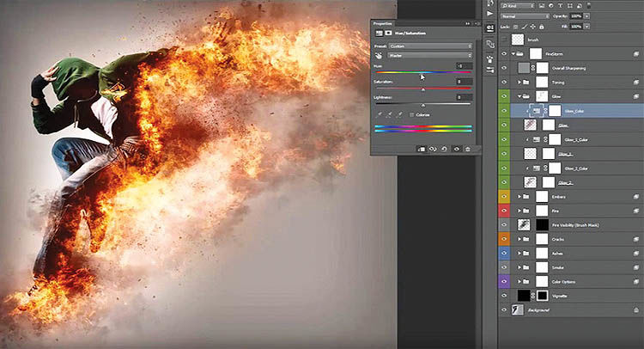Screen dimensions: 644x349
Task: Open the tool options sliders icon in dock
Action: point(490,70)
